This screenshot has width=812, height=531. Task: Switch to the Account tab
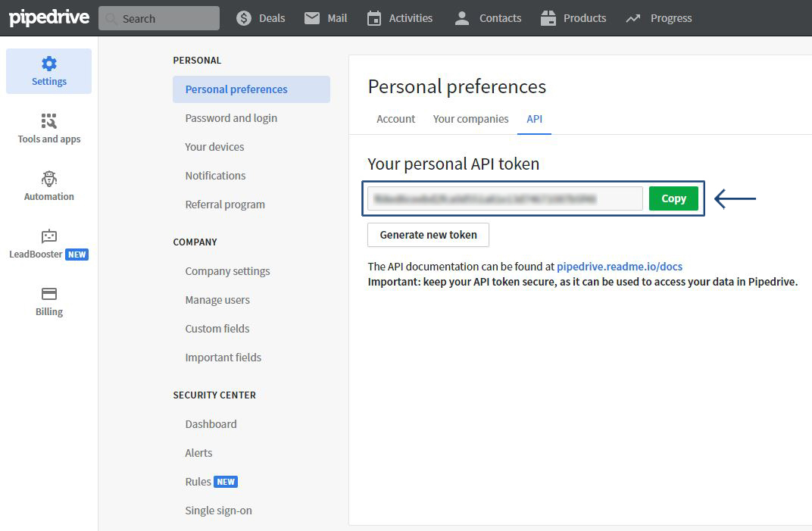(395, 119)
